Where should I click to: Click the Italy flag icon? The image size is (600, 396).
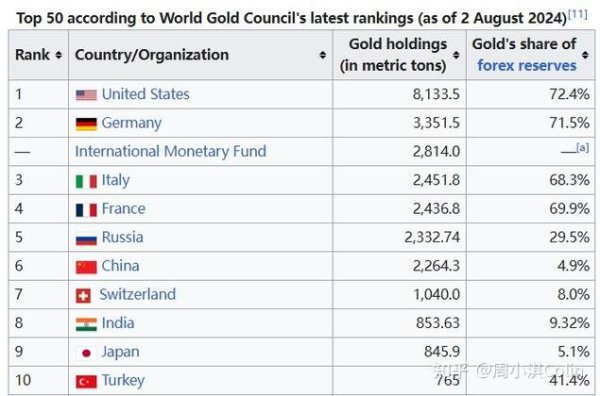tap(86, 181)
